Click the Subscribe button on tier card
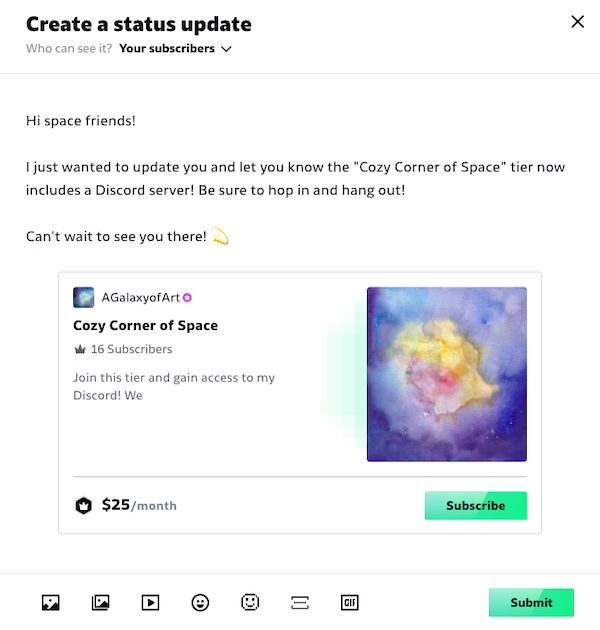This screenshot has height=630, width=600. pos(476,505)
